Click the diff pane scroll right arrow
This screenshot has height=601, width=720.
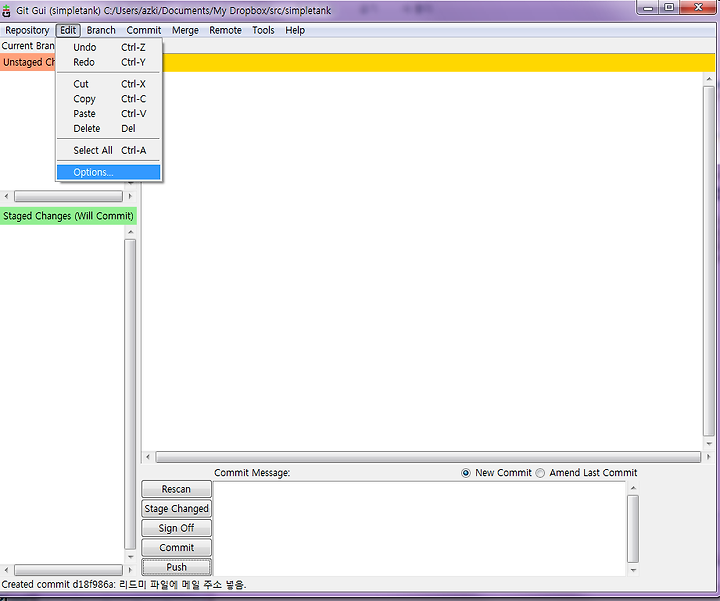[709, 457]
